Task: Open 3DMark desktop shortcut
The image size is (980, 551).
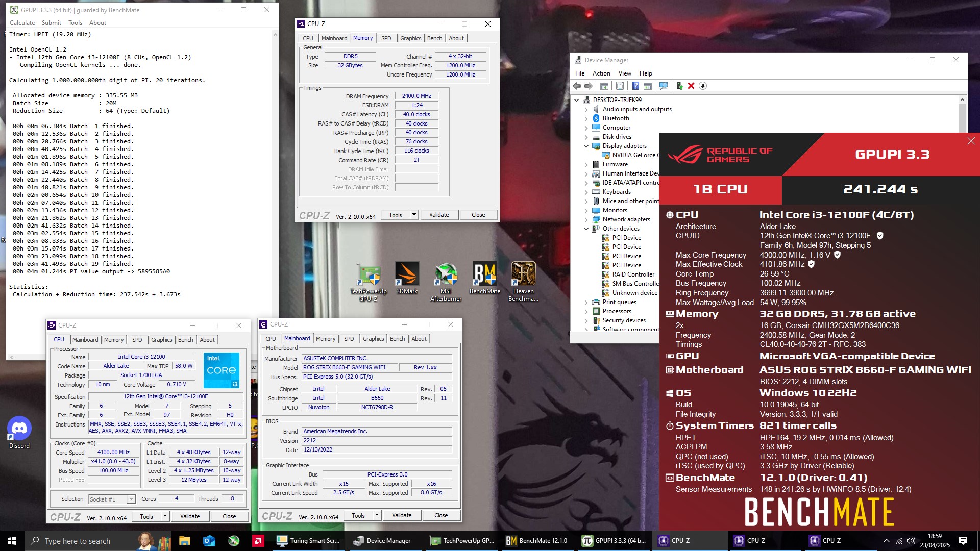Action: pos(407,279)
